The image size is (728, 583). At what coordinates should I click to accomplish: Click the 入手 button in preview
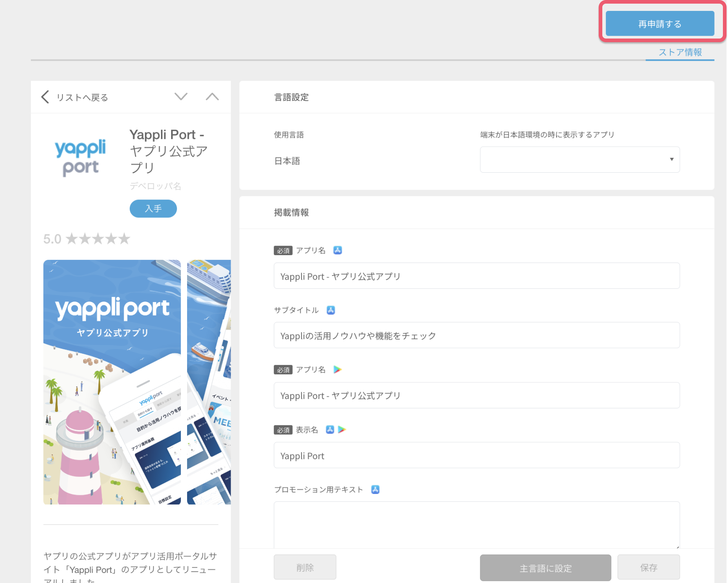click(153, 209)
